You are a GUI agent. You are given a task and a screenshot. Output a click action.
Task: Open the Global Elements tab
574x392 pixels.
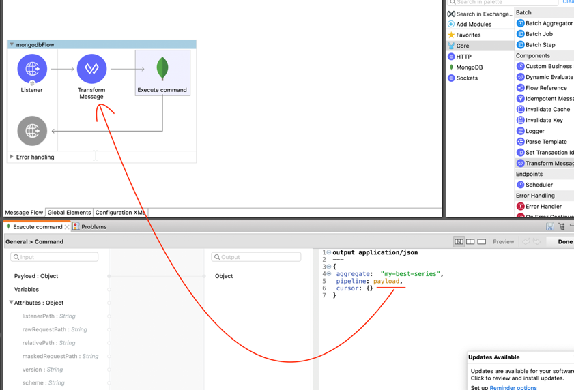69,213
